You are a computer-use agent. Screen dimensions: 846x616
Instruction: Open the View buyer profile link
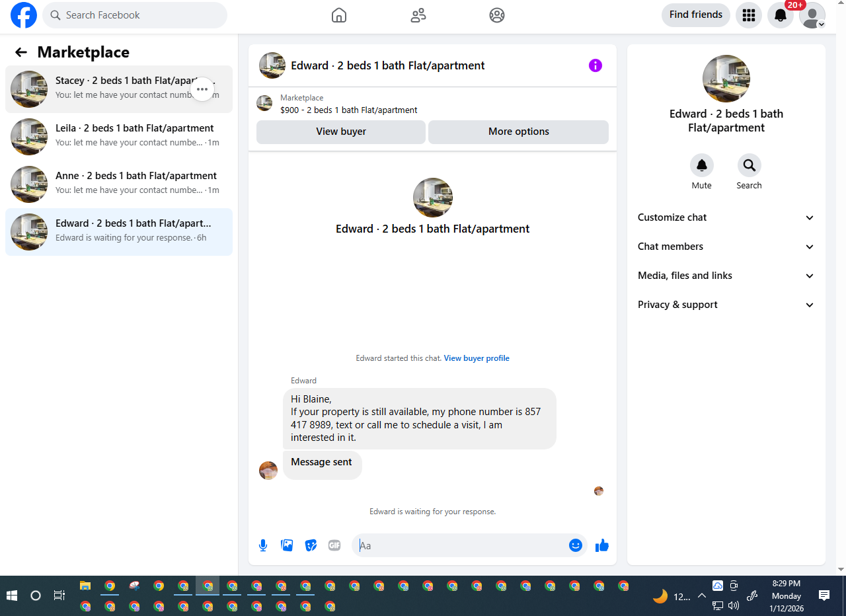pos(477,358)
